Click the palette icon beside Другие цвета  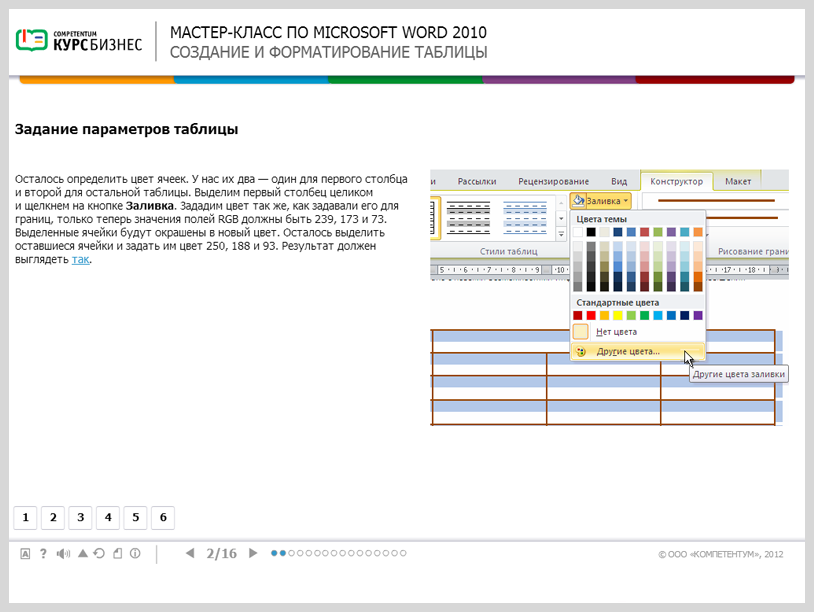[580, 352]
